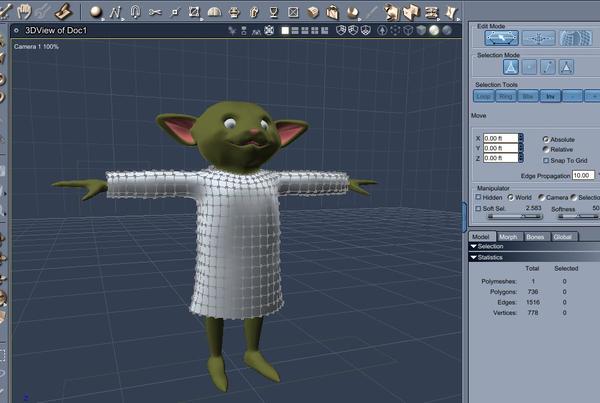600x403 pixels.
Task: Collapse the Statistics section
Action: (474, 258)
